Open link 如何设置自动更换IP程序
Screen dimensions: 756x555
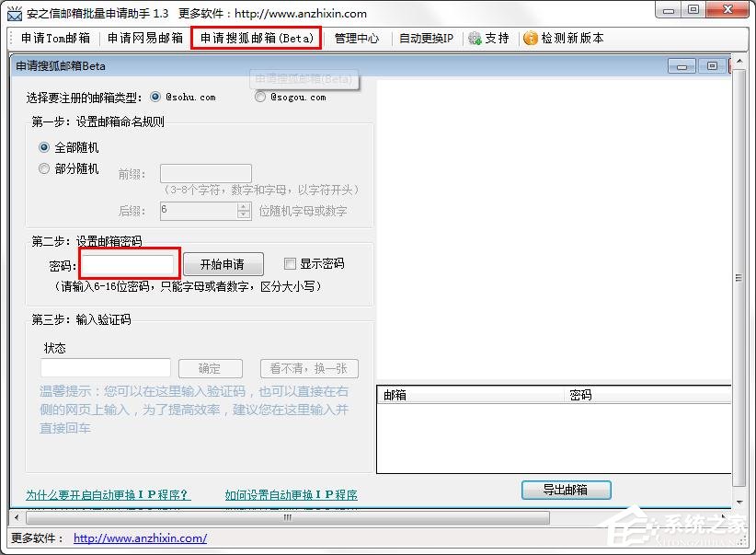click(291, 494)
